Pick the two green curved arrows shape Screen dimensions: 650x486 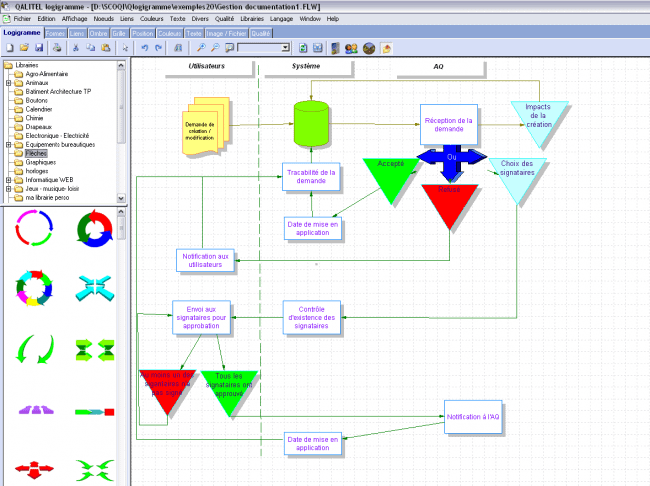(x=35, y=349)
